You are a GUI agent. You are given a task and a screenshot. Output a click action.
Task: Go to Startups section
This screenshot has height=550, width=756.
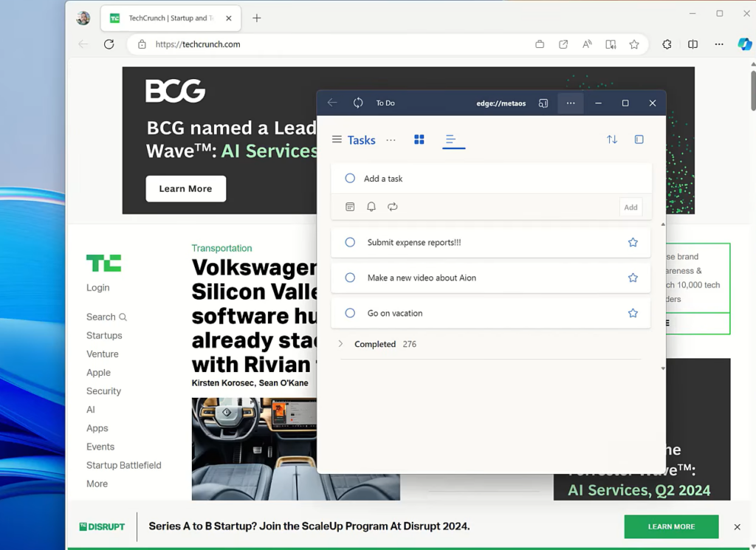coord(104,335)
